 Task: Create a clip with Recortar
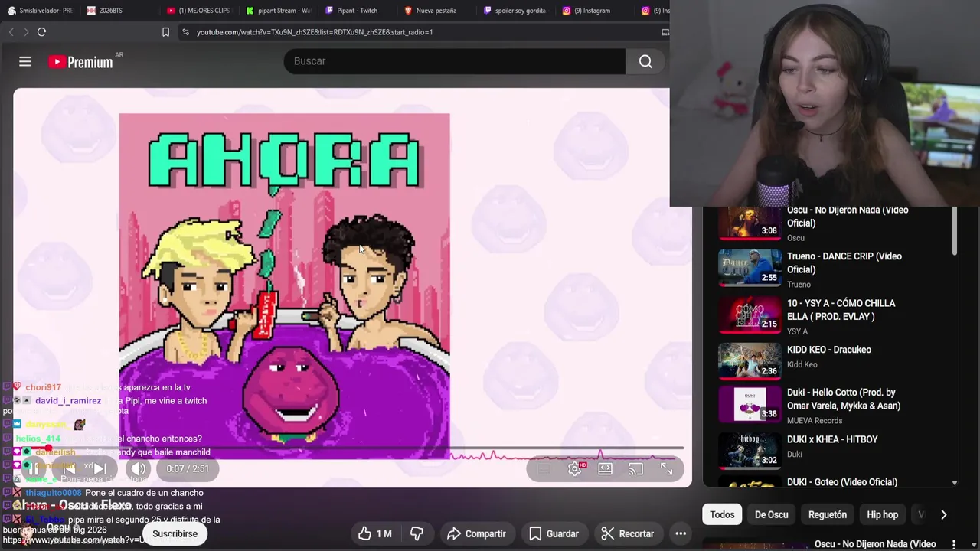click(627, 533)
